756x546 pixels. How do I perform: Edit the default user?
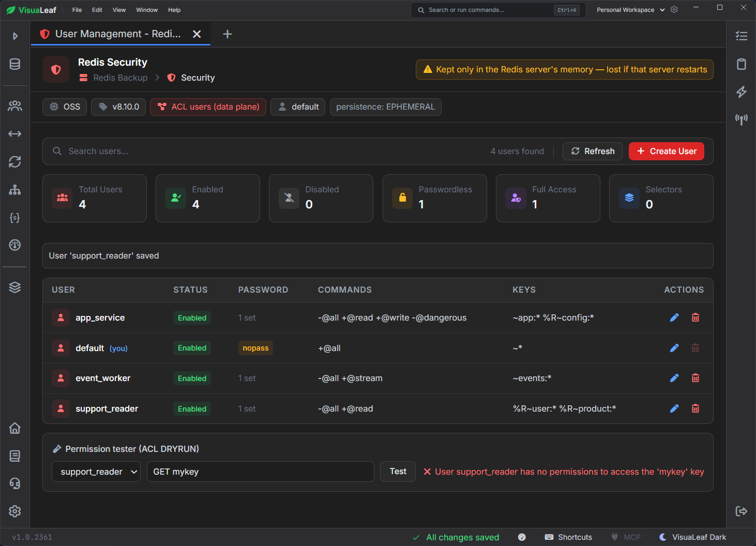point(674,348)
